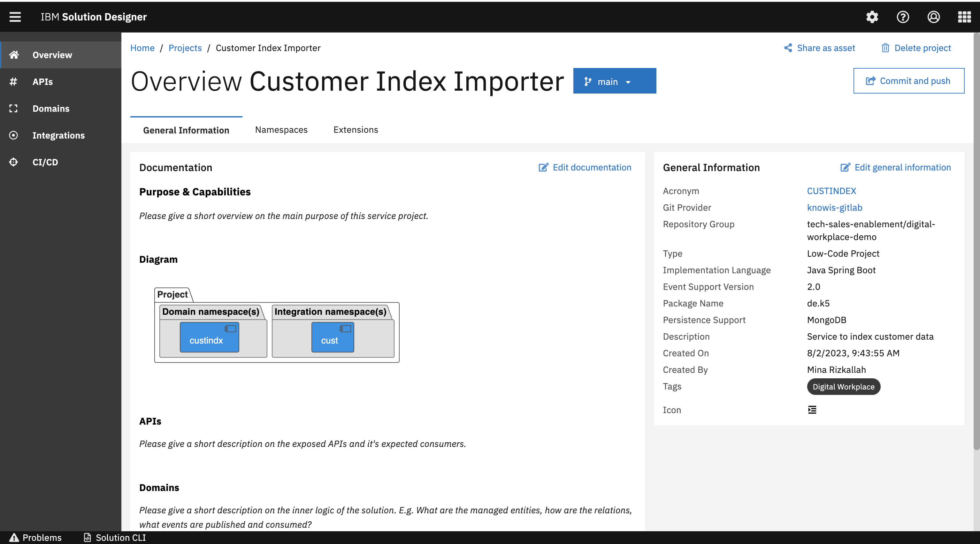Open the hamburger navigation menu
The image size is (980, 544).
pyautogui.click(x=15, y=17)
